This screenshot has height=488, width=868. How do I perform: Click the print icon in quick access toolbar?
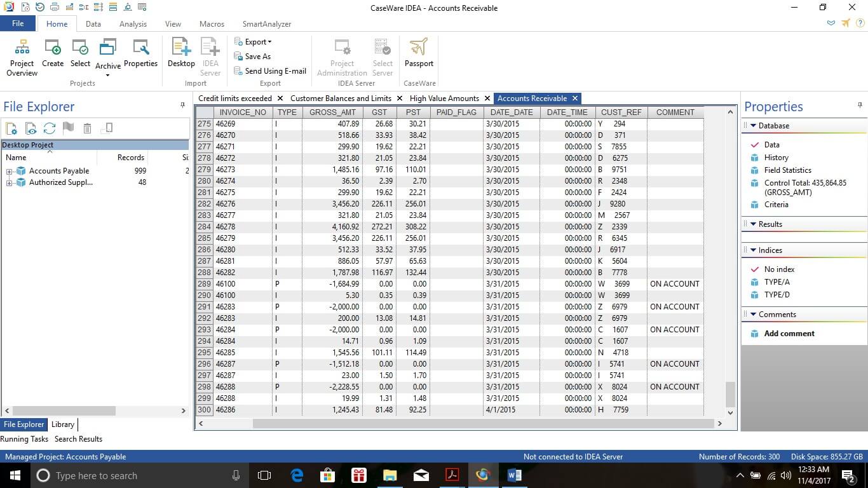(x=55, y=7)
